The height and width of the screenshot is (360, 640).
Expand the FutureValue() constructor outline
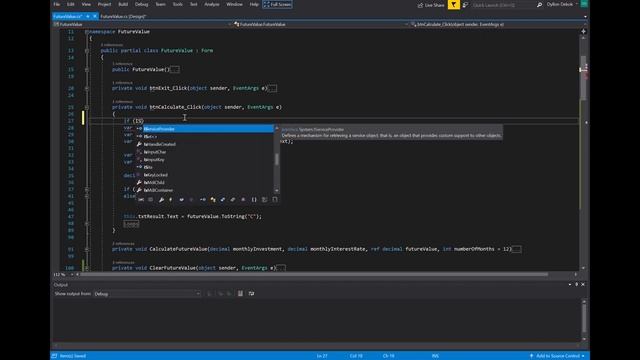coord(87,70)
